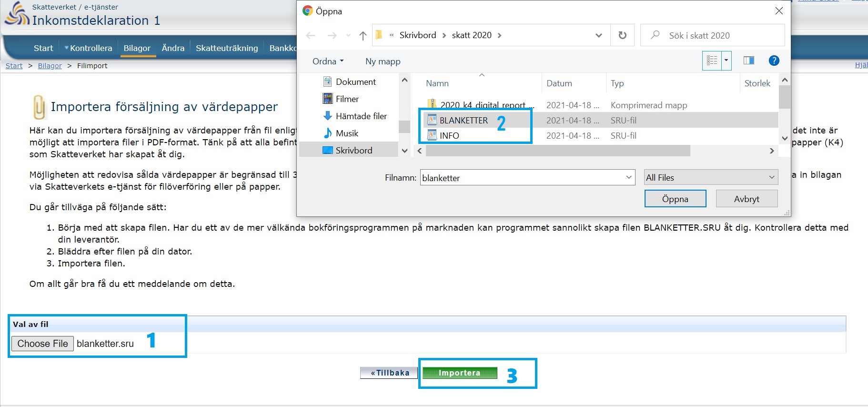868x407 pixels.
Task: Select Skrivbord in the navigation pane
Action: 354,150
